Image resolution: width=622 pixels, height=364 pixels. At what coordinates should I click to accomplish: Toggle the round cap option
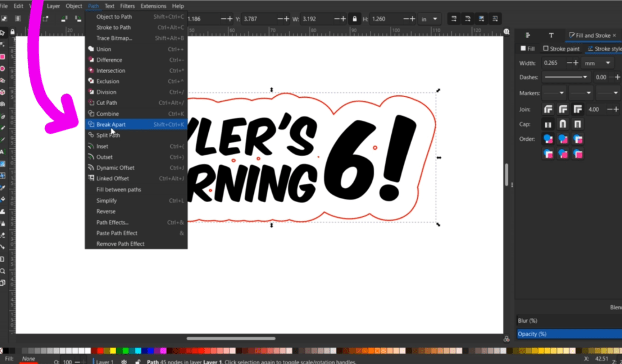563,124
